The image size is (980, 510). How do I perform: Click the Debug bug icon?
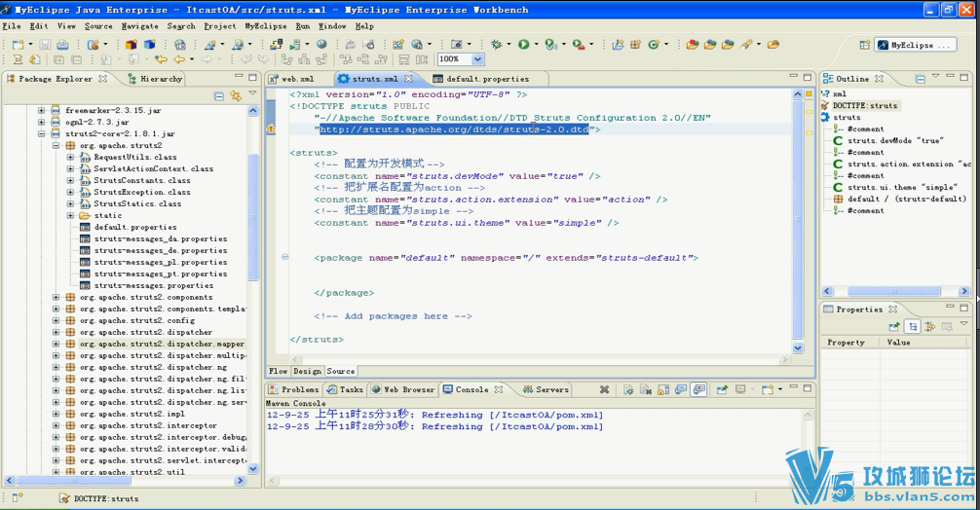497,45
